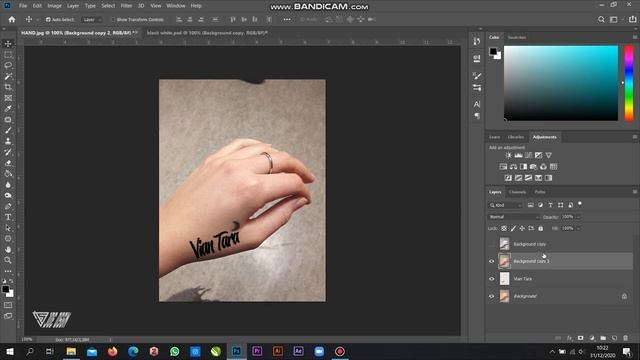640x360 pixels.
Task: Open the Normal blend mode dropdown
Action: click(x=514, y=217)
